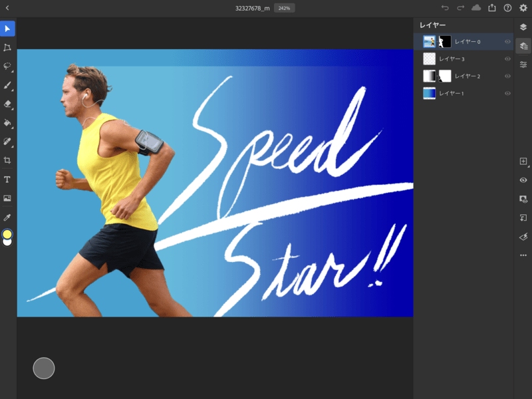The width and height of the screenshot is (532, 399).
Task: Switch to compact layer view
Action: click(x=523, y=27)
